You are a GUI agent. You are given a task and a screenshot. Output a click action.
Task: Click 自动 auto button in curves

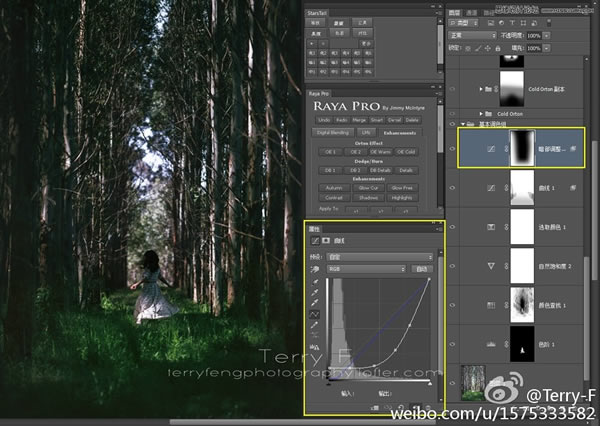tap(422, 269)
